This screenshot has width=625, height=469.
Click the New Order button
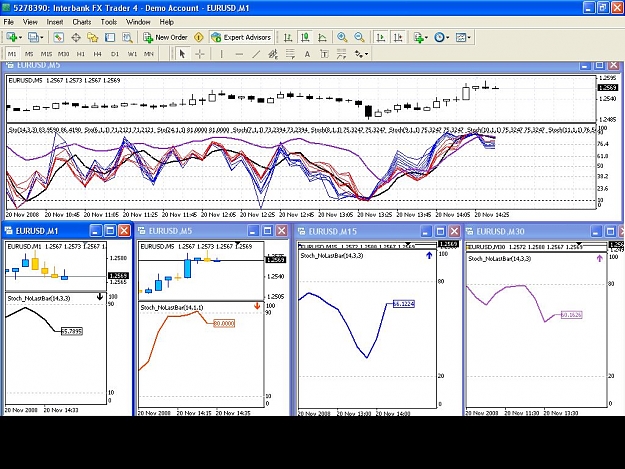(165, 37)
